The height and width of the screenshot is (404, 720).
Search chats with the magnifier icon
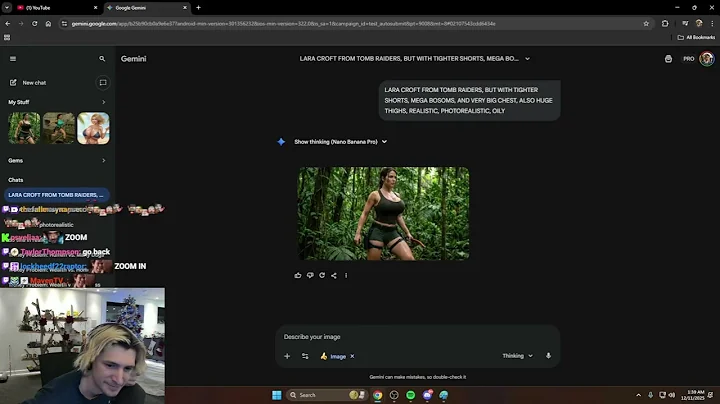(x=102, y=59)
